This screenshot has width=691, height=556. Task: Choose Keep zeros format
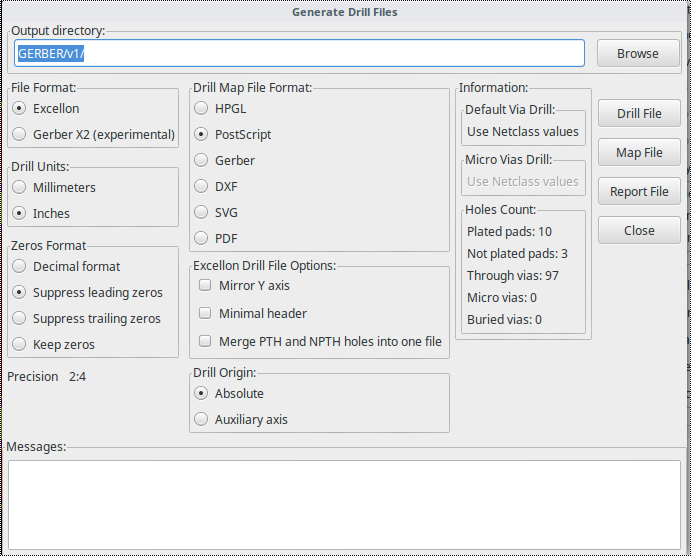click(x=20, y=344)
